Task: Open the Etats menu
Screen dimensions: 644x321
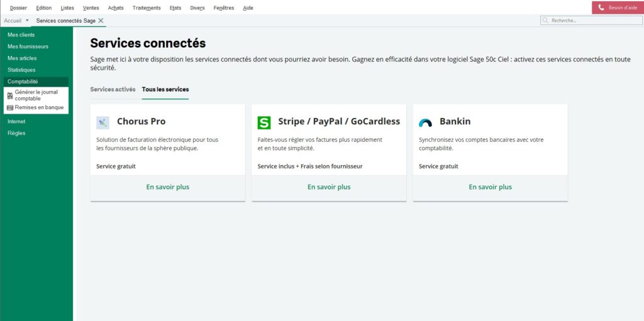Action: [175, 8]
